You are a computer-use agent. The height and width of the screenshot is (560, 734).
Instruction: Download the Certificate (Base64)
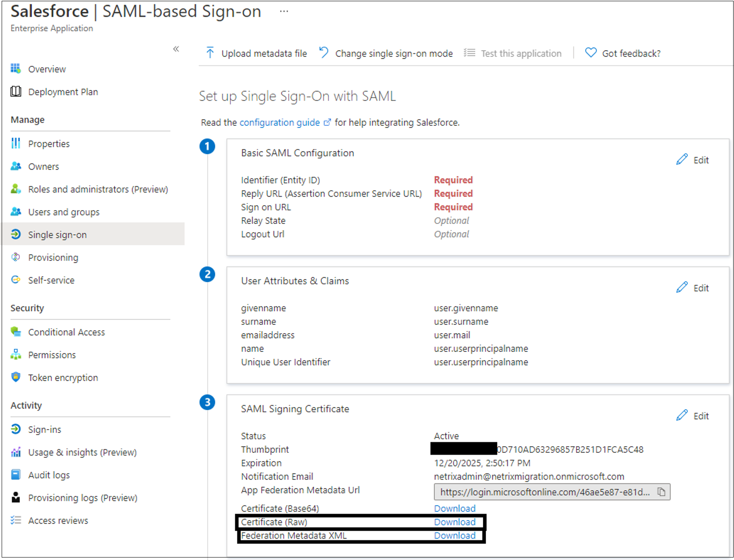pos(455,508)
